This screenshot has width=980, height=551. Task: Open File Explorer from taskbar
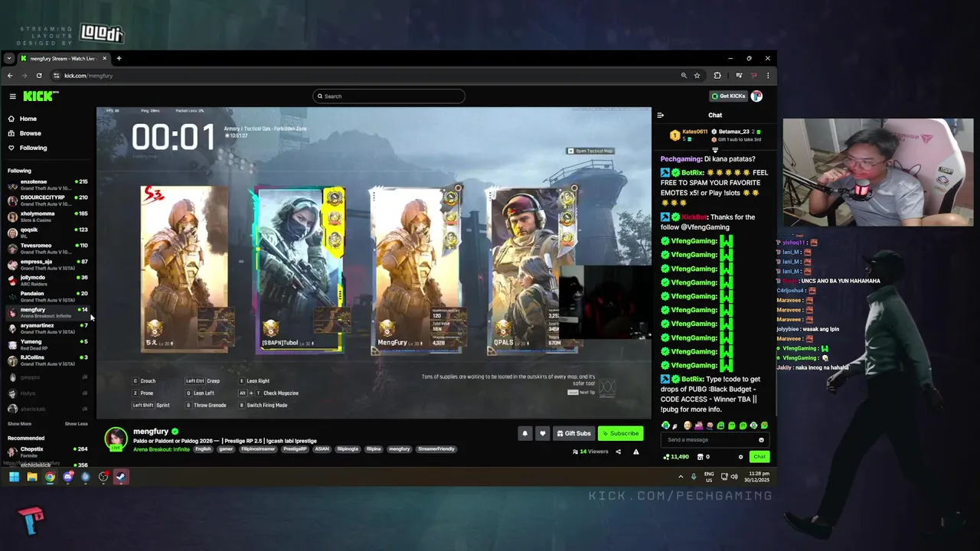point(31,477)
